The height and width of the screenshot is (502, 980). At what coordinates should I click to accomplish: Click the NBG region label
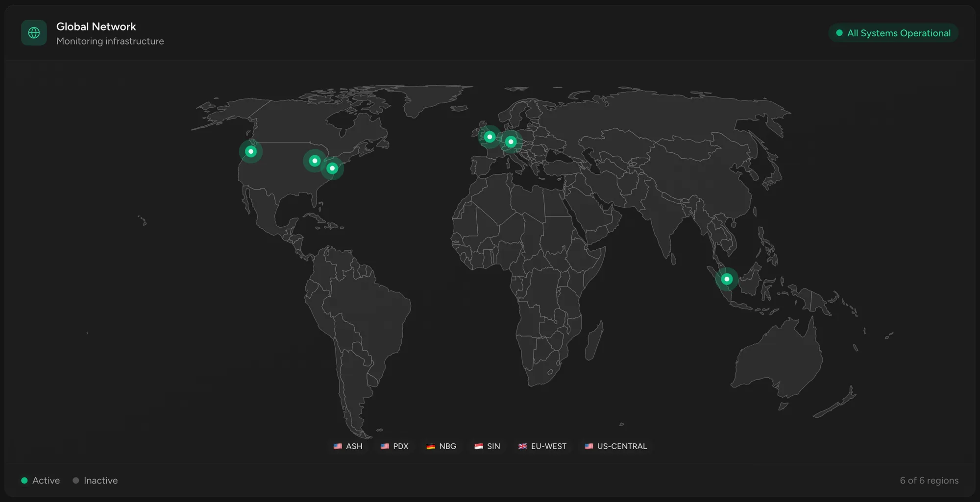(x=441, y=446)
